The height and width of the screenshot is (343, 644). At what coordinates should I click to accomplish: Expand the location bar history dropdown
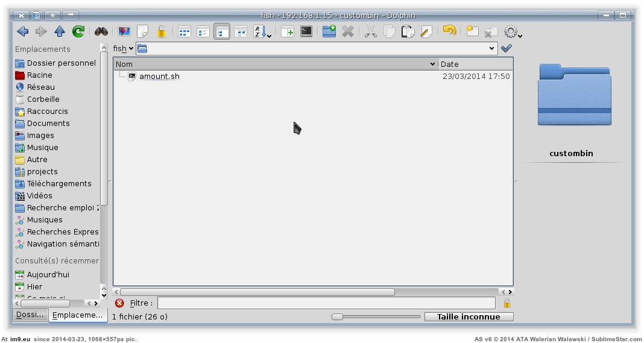(492, 48)
